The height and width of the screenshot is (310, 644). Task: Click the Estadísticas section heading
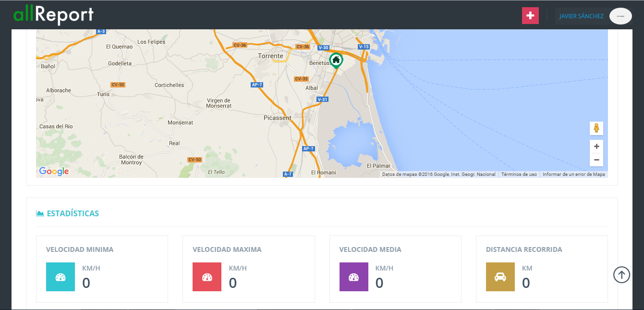(73, 213)
